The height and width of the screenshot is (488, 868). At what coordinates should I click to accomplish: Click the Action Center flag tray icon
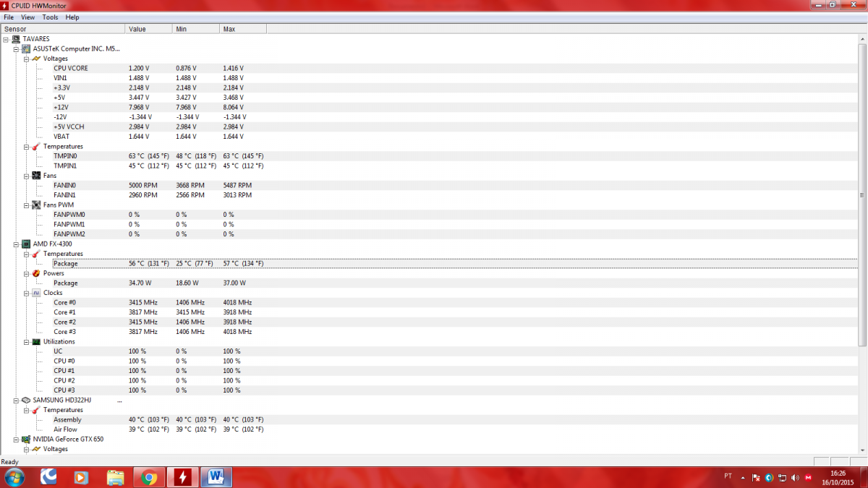click(x=756, y=478)
